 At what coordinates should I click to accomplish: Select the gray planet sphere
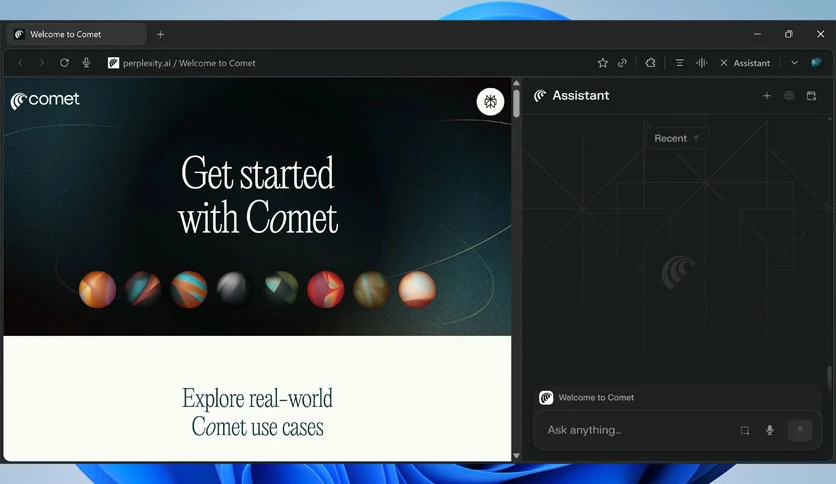pyautogui.click(x=234, y=288)
